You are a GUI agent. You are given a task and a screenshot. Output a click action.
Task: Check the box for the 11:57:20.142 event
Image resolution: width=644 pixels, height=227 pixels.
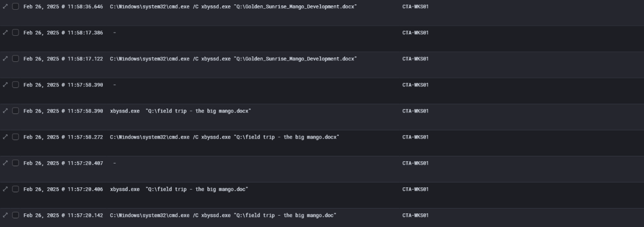(x=15, y=215)
